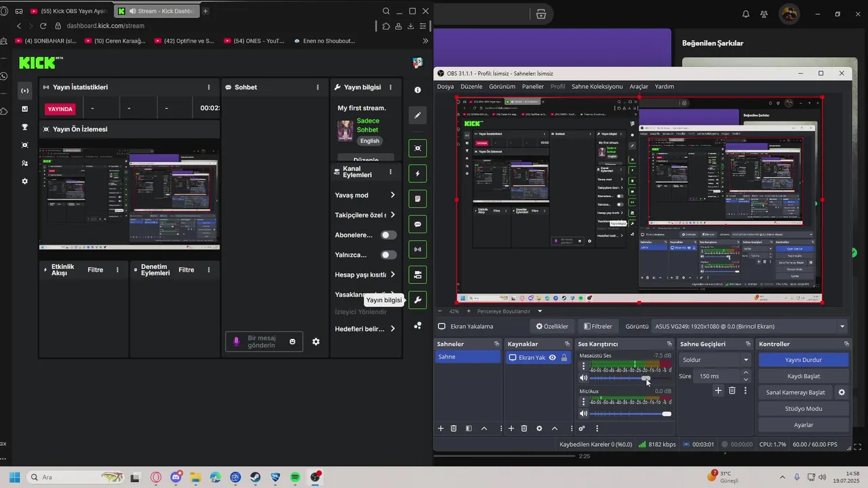Select the Sahne scene row

click(469, 357)
